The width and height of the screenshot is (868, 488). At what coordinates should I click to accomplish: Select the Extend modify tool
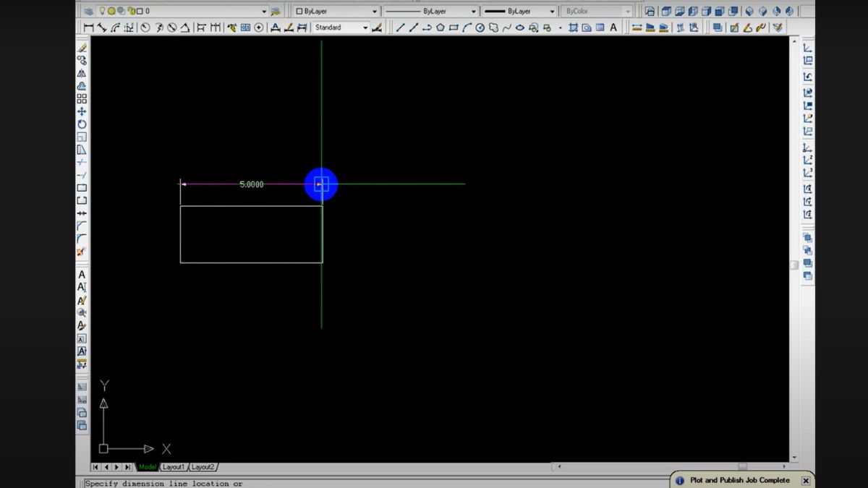pos(82,176)
